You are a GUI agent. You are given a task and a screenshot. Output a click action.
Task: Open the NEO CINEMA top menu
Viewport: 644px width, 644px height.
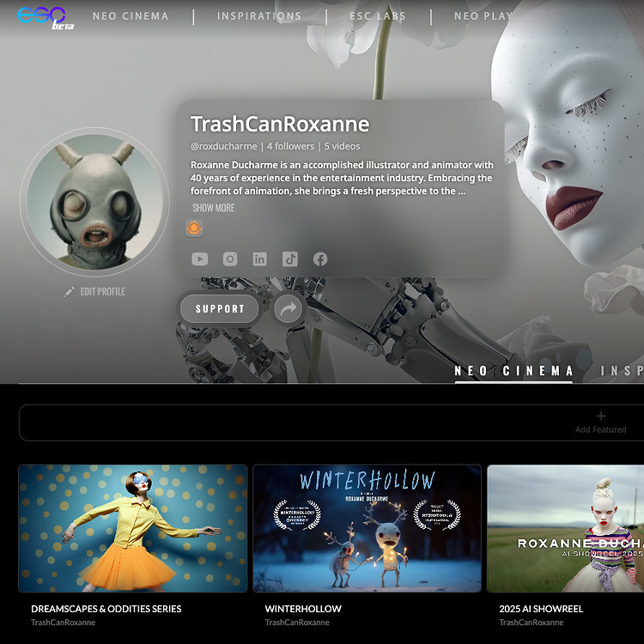tap(131, 16)
